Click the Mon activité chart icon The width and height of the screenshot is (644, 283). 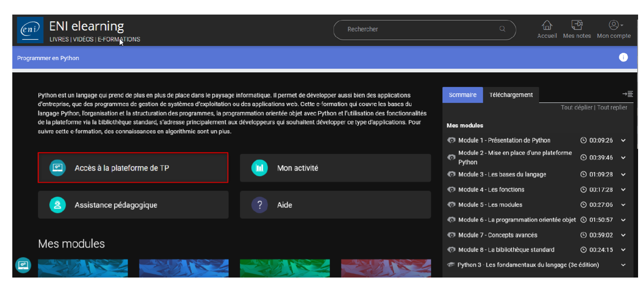click(259, 168)
